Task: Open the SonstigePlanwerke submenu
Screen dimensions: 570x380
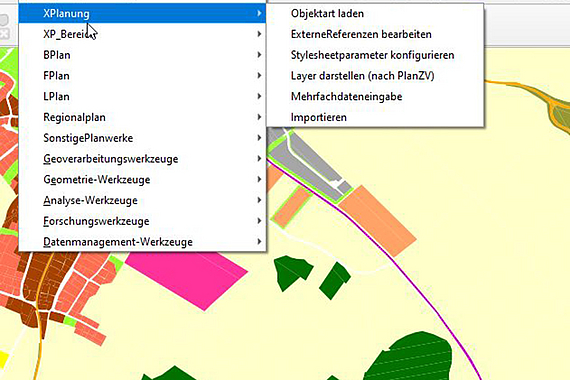Action: click(x=142, y=138)
